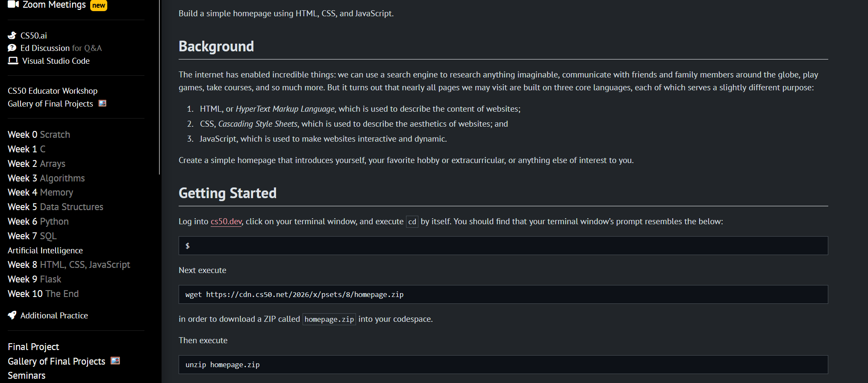The height and width of the screenshot is (383, 868).
Task: Open Seminars in the sidebar
Action: (x=26, y=375)
